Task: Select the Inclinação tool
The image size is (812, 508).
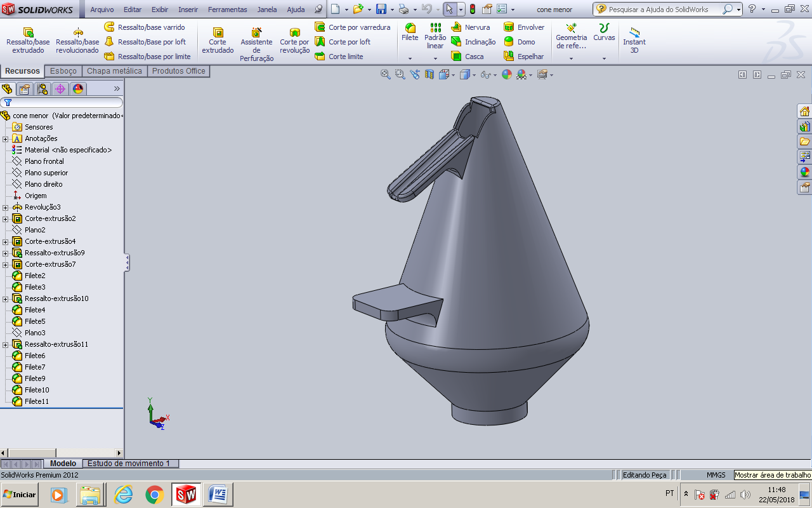Action: click(x=473, y=42)
